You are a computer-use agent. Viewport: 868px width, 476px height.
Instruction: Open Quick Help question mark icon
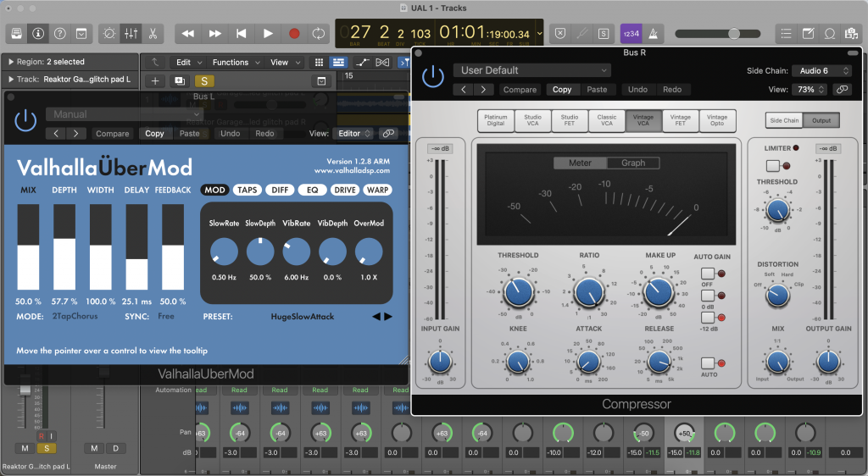60,34
